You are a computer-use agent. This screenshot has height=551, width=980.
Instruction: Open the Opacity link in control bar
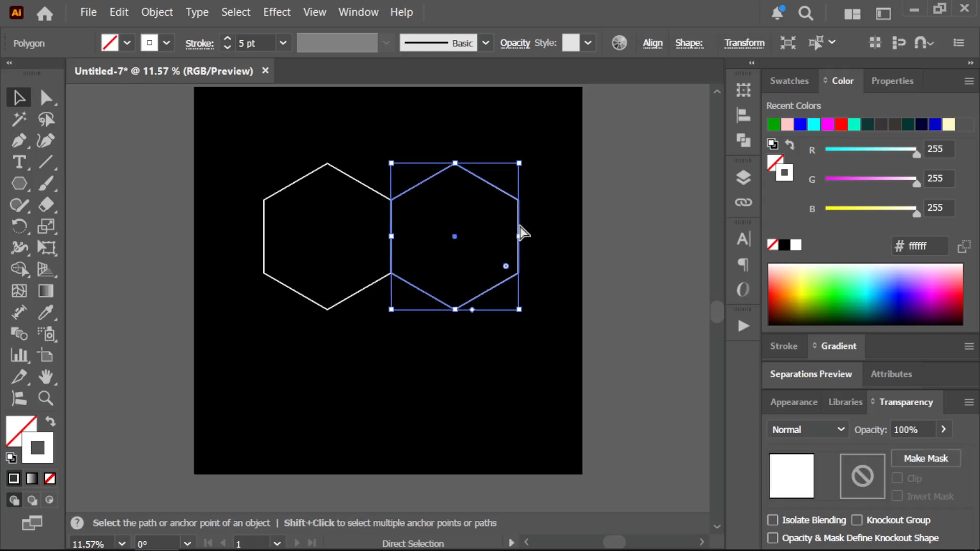pos(515,43)
